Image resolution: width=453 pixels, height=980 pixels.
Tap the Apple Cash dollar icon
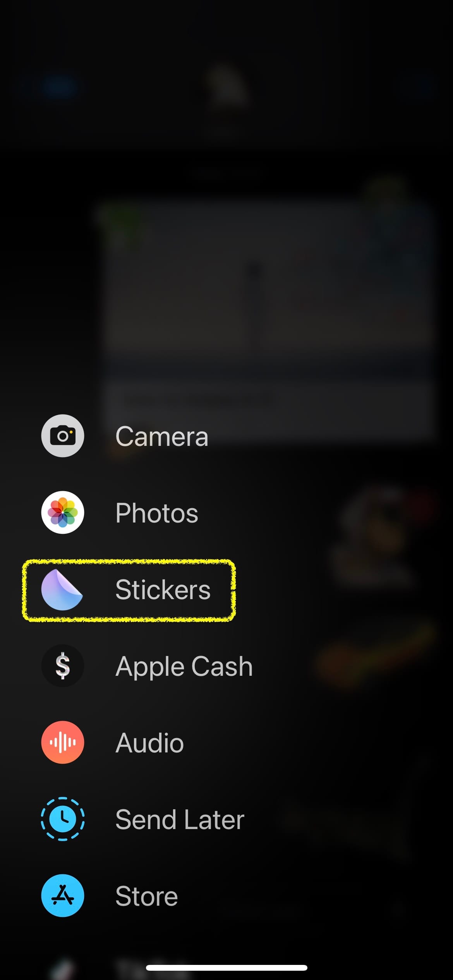[63, 666]
